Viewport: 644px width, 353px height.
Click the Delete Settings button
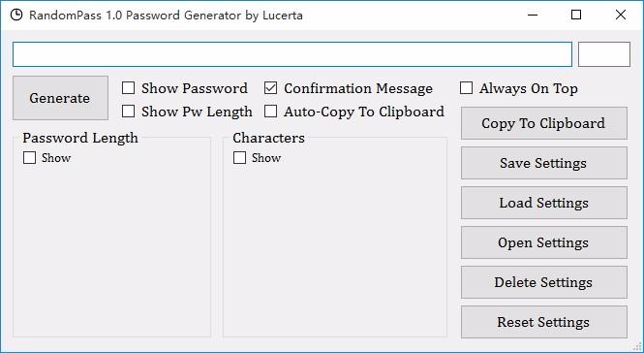(x=544, y=282)
